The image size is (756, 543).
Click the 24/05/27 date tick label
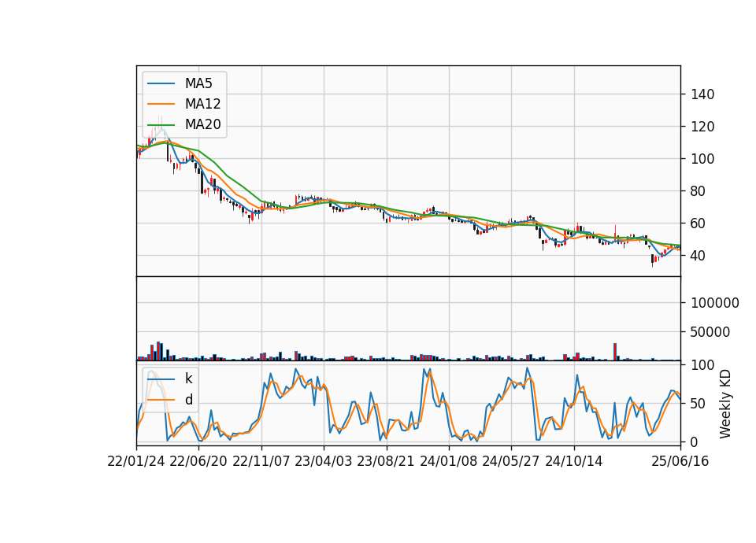[x=511, y=461]
